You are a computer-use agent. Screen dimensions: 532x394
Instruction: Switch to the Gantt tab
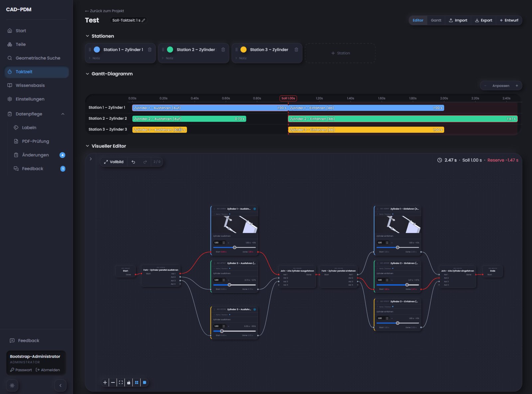click(x=436, y=20)
